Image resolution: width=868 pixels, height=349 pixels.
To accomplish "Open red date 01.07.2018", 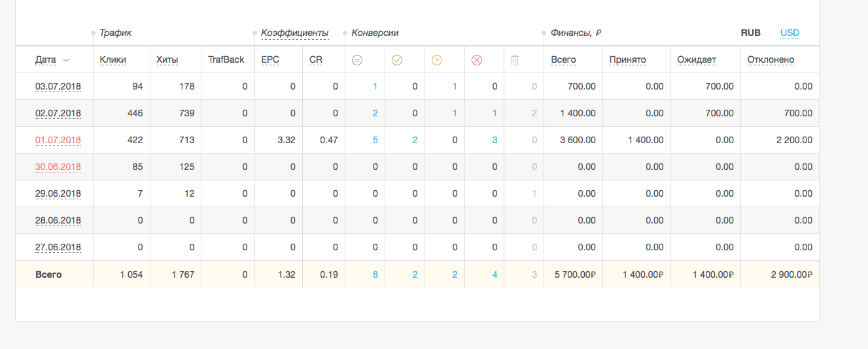I will [x=58, y=140].
